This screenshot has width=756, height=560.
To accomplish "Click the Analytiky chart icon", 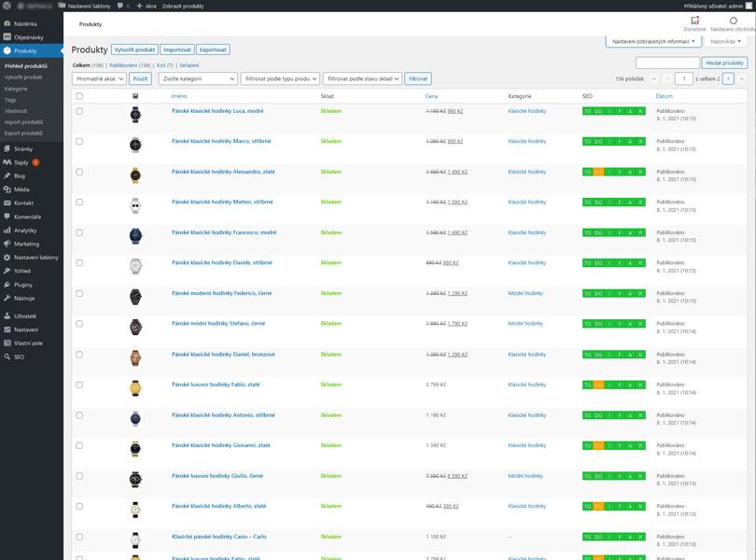I will point(7,231).
